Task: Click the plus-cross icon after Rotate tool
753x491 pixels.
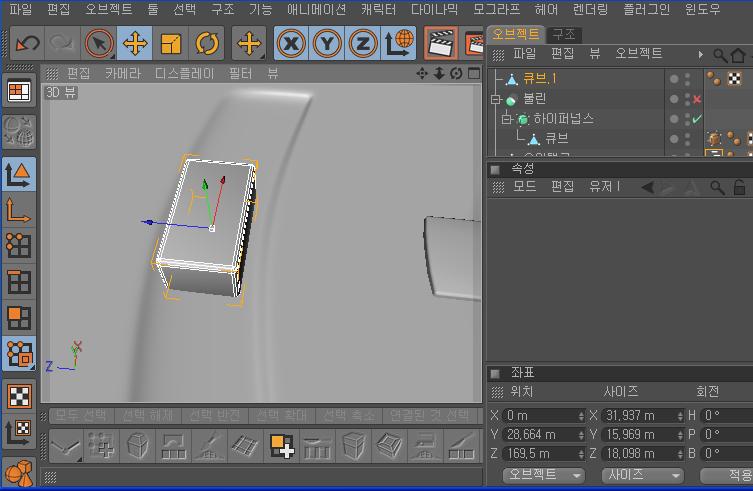Action: coord(249,44)
